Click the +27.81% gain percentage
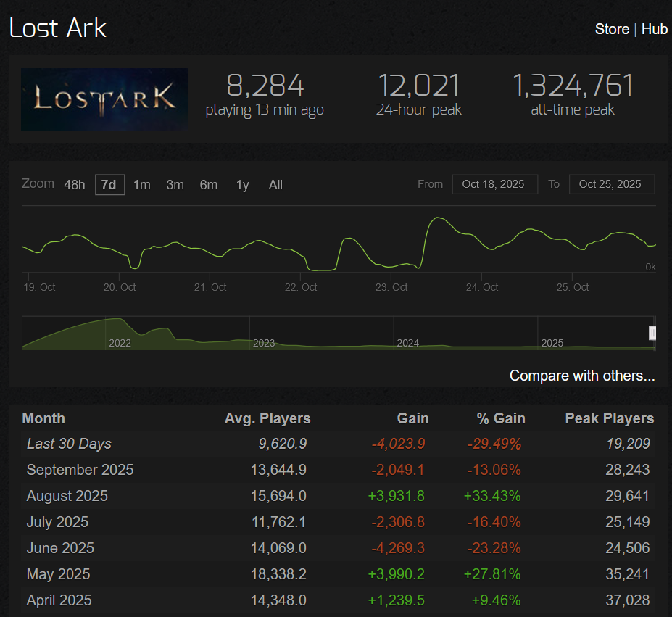Screen dimensions: 672x617 pos(492,574)
